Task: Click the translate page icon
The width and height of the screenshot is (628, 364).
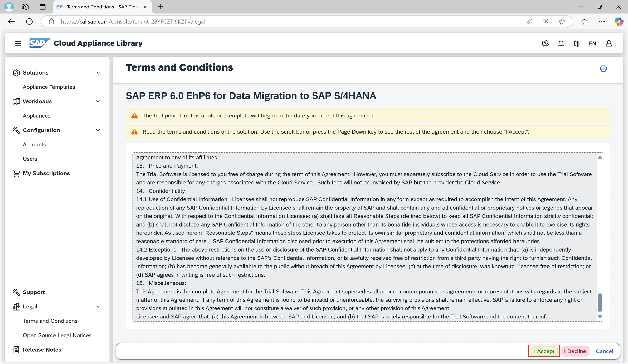Action: 546,22
